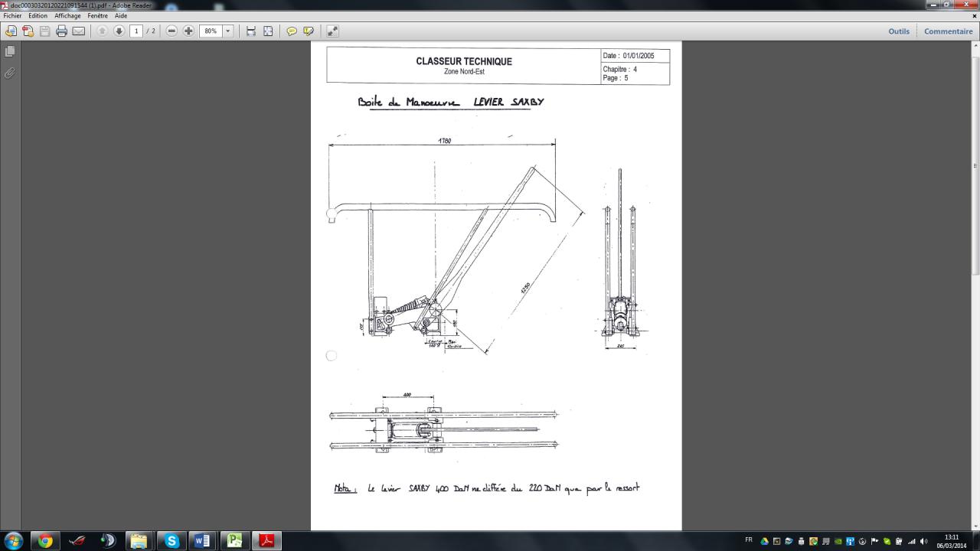Switch to Microsoft Word on the taskbar

tap(203, 541)
